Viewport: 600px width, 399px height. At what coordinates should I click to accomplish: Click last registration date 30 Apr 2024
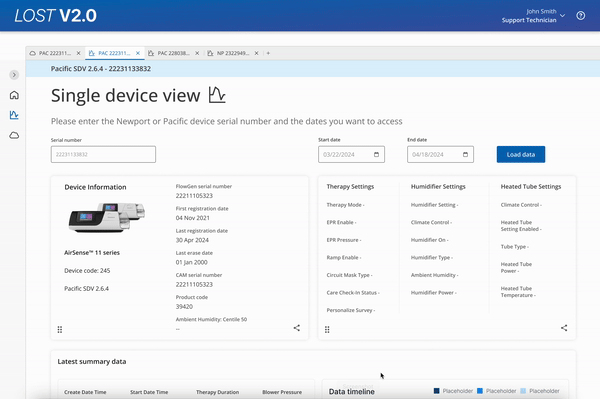click(x=192, y=240)
